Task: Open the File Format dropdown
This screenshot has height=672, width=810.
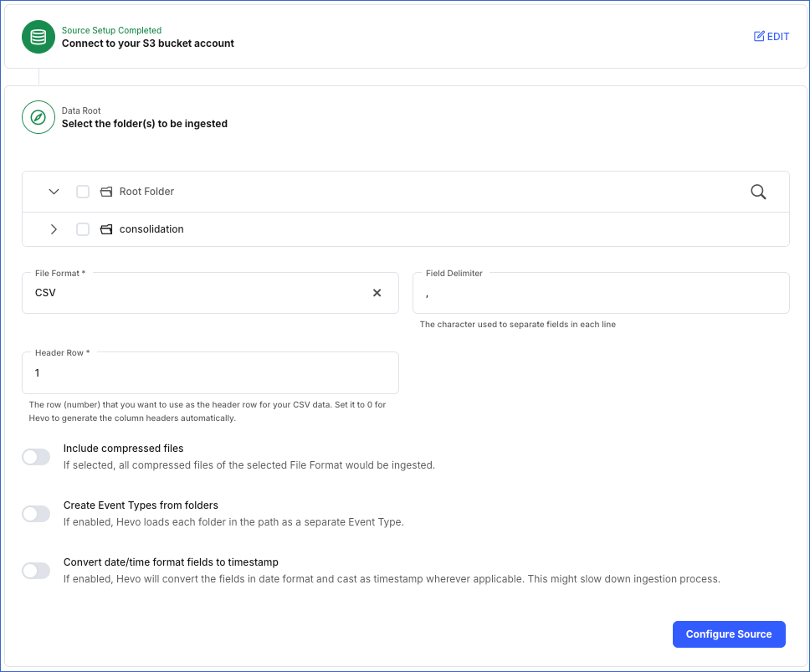Action: (x=210, y=293)
